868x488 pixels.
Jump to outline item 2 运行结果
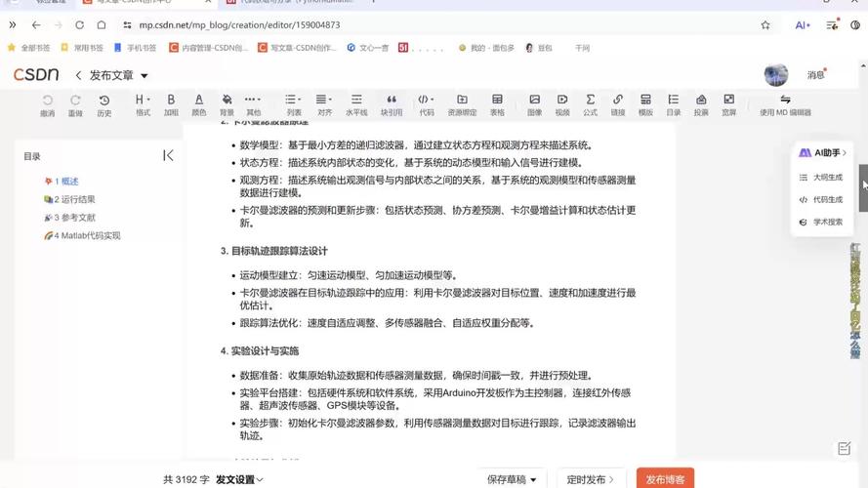69,199
